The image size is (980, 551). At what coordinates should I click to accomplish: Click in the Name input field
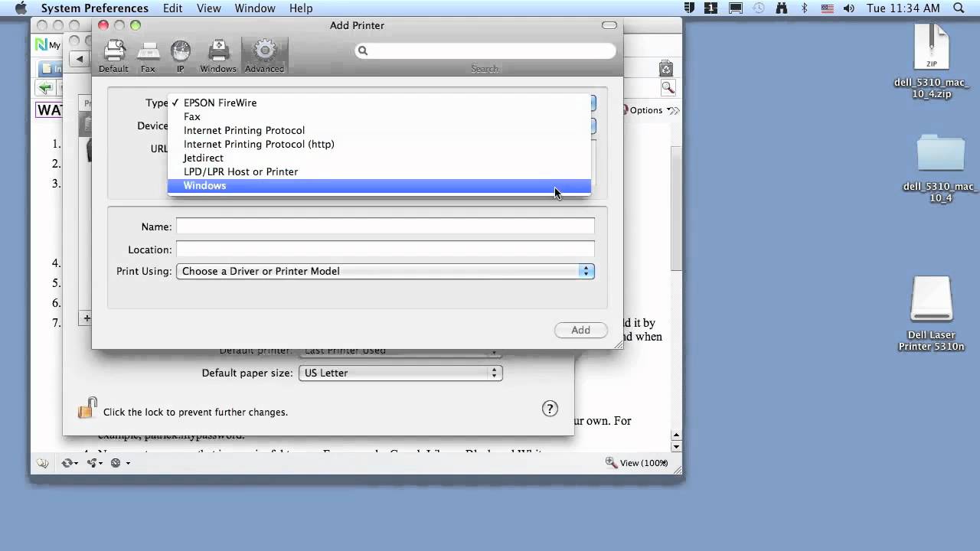(x=385, y=227)
